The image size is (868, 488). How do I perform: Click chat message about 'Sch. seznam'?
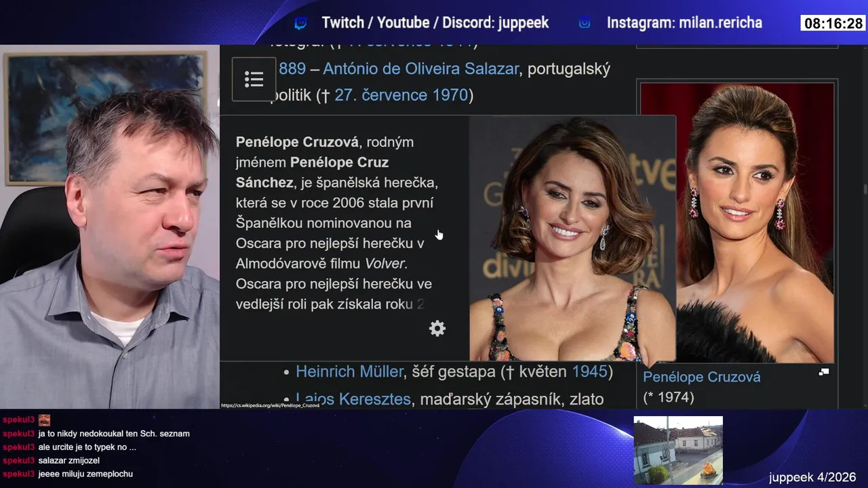point(114,434)
